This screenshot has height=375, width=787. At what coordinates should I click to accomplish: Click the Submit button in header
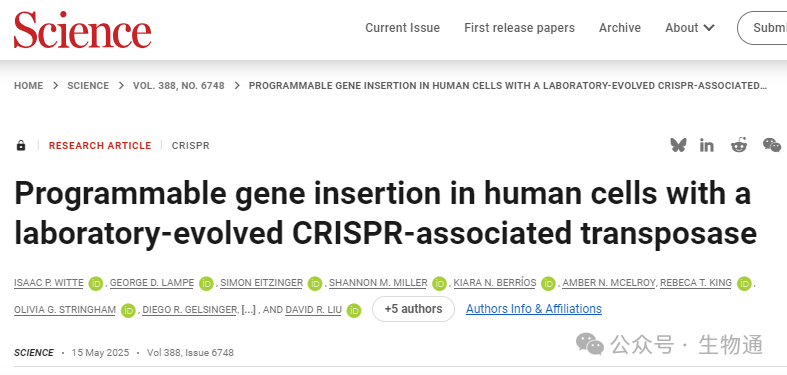point(763,28)
